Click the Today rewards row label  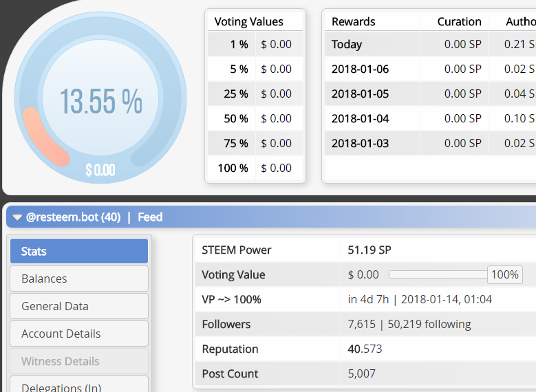(347, 45)
